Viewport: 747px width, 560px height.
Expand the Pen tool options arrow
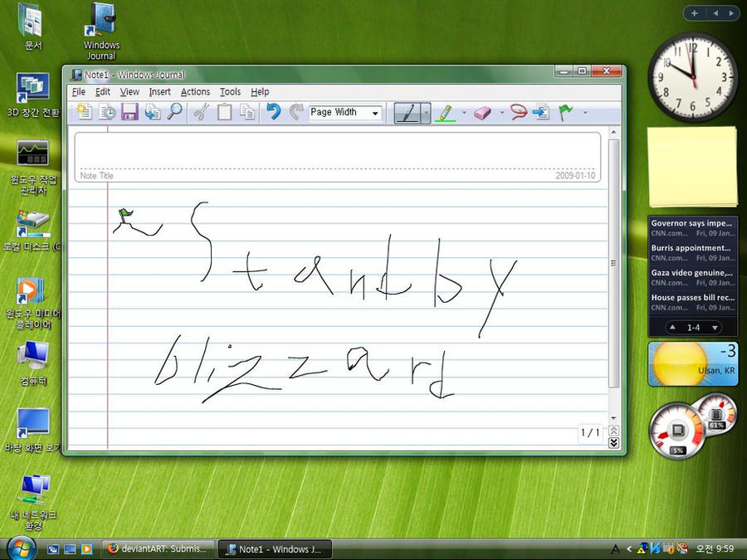(x=426, y=114)
